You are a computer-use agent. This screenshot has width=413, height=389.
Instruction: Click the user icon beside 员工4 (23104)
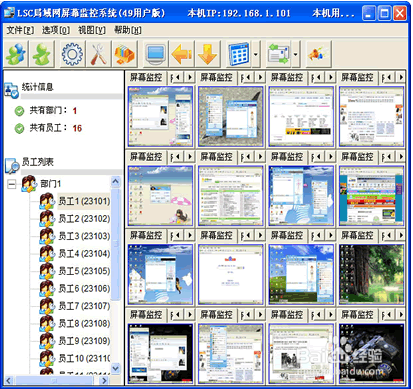(47, 253)
